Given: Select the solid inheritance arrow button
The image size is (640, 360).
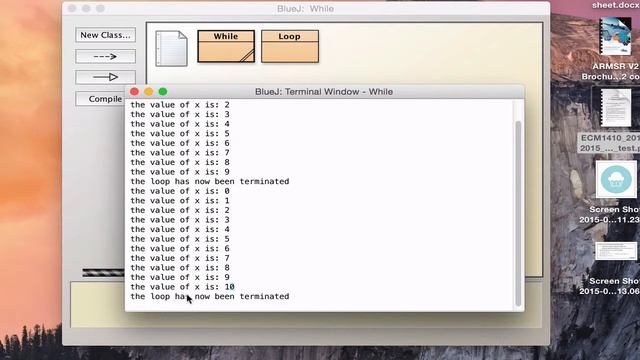Looking at the screenshot, I should pyautogui.click(x=105, y=77).
